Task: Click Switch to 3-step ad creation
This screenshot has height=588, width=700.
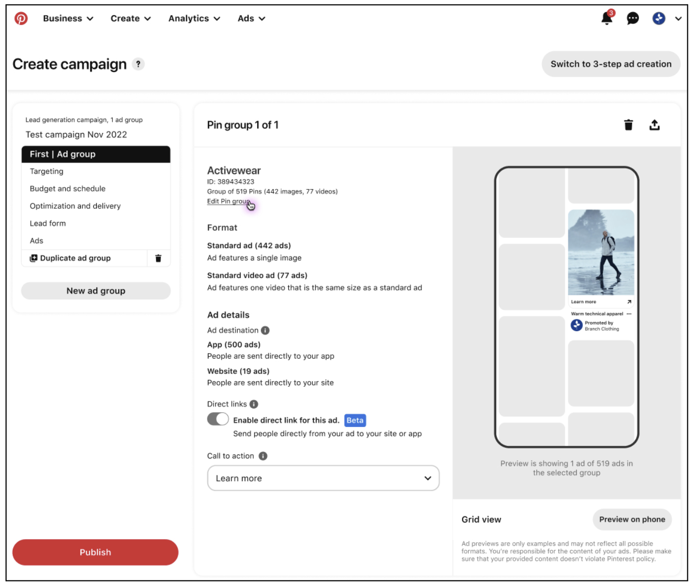Action: (x=611, y=64)
